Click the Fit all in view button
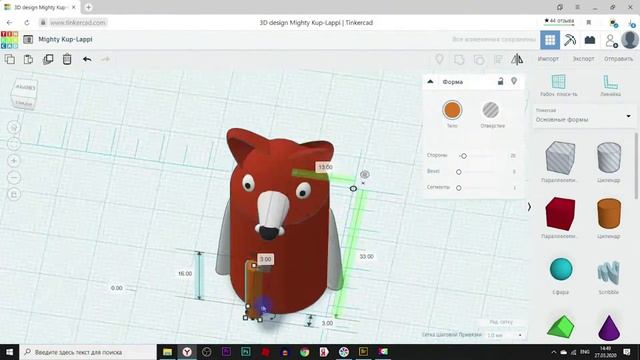This screenshot has width=640, height=360. (x=14, y=144)
